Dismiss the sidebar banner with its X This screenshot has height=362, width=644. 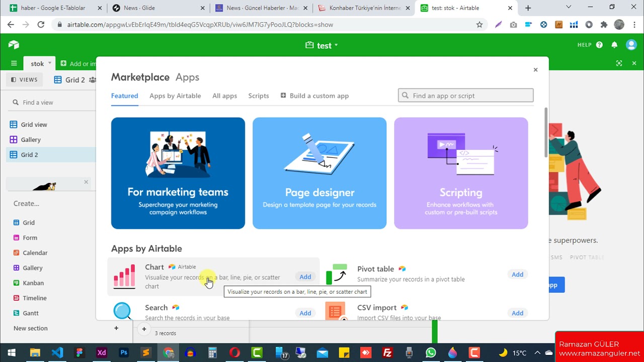coord(86,182)
